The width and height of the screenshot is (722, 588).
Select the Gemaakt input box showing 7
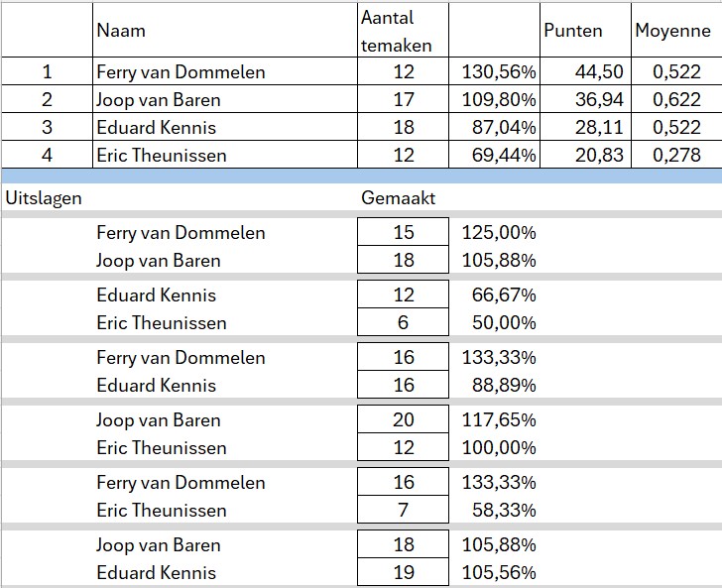(x=404, y=511)
